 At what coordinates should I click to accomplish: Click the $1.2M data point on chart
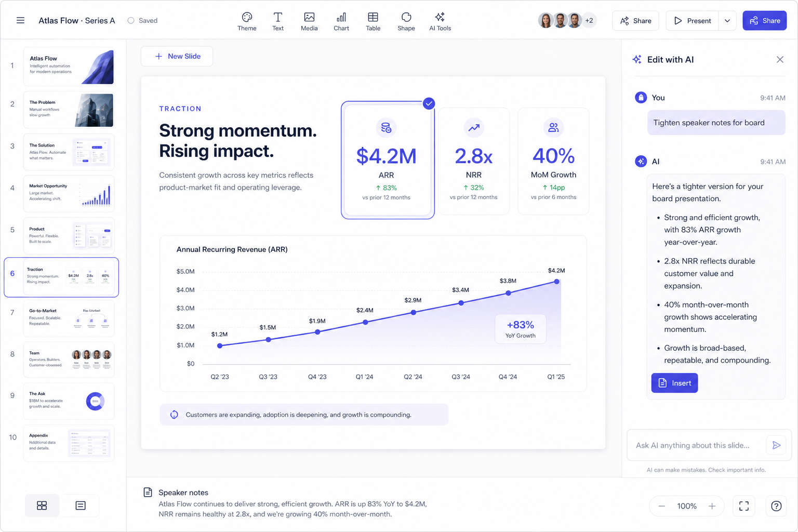coord(220,345)
